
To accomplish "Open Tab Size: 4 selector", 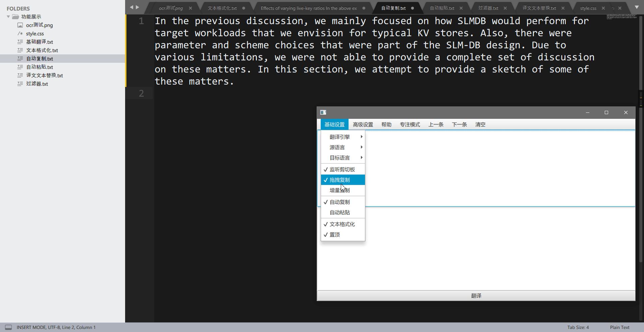I will (x=578, y=327).
